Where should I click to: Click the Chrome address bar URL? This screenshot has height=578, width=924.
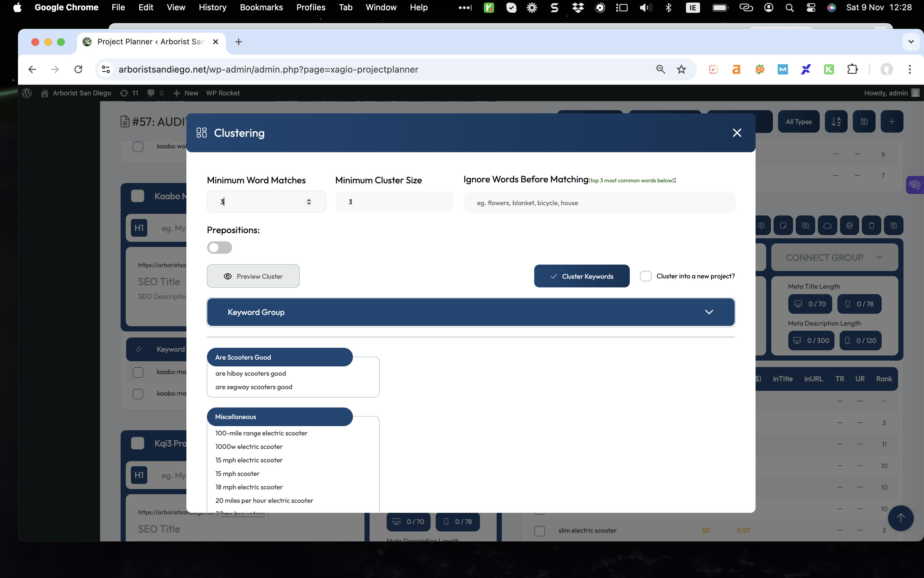[269, 69]
